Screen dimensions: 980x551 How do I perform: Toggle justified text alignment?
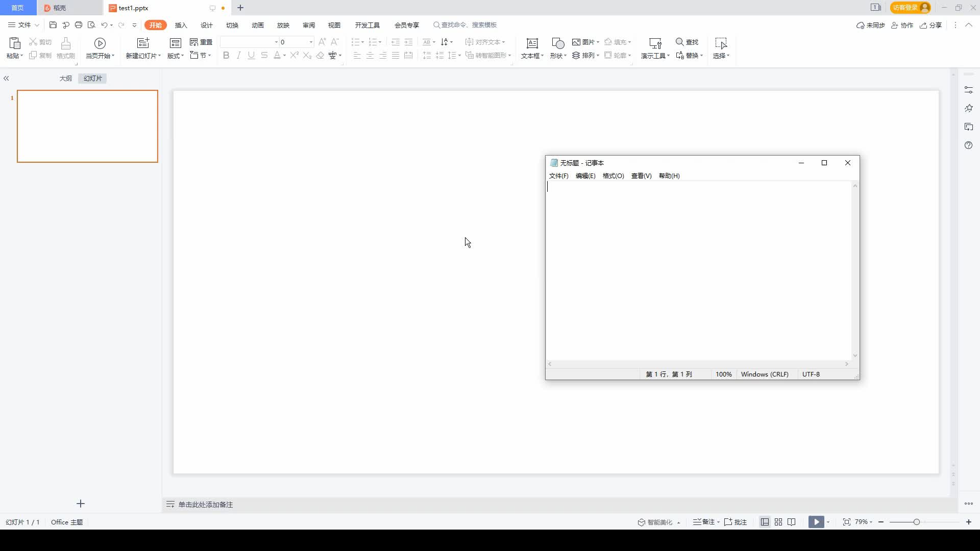[x=396, y=55]
